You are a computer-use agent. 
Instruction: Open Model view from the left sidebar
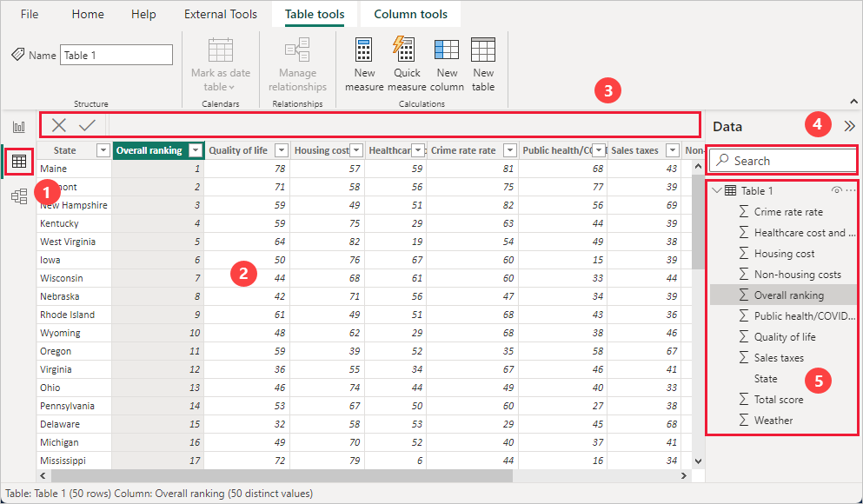[18, 196]
